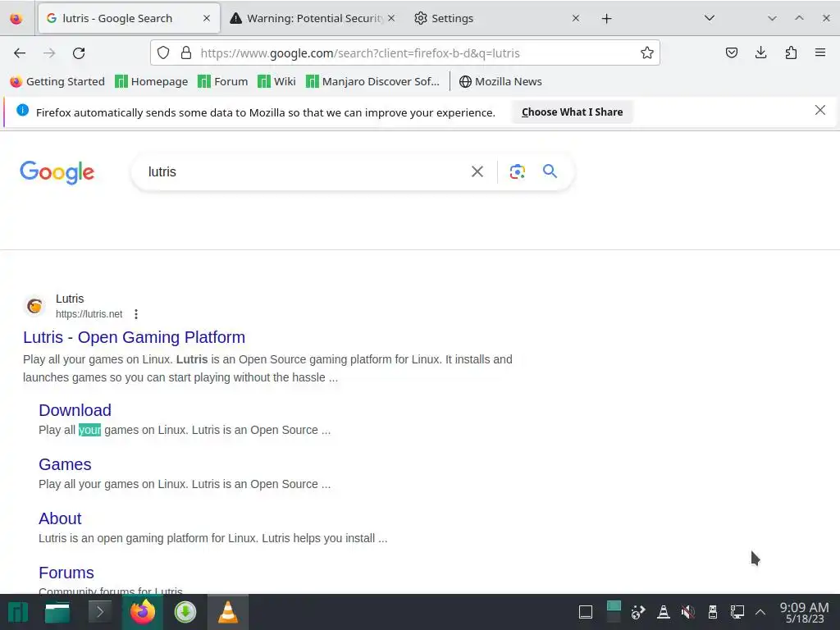
Task: Open a new tab with the plus button
Action: pyautogui.click(x=606, y=19)
